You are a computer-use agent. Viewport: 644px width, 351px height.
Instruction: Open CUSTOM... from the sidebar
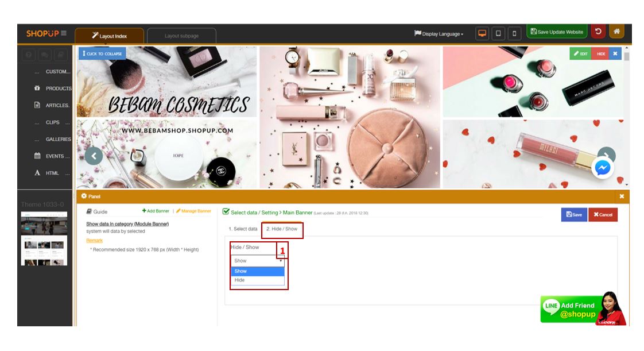tap(52, 71)
